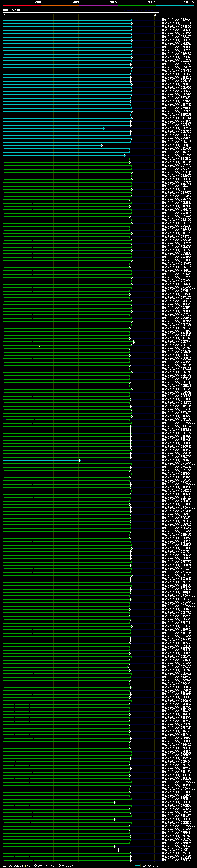Select hit UniRef100_P83373
The width and height of the screenshot is (197, 868).
pyautogui.click(x=177, y=37)
